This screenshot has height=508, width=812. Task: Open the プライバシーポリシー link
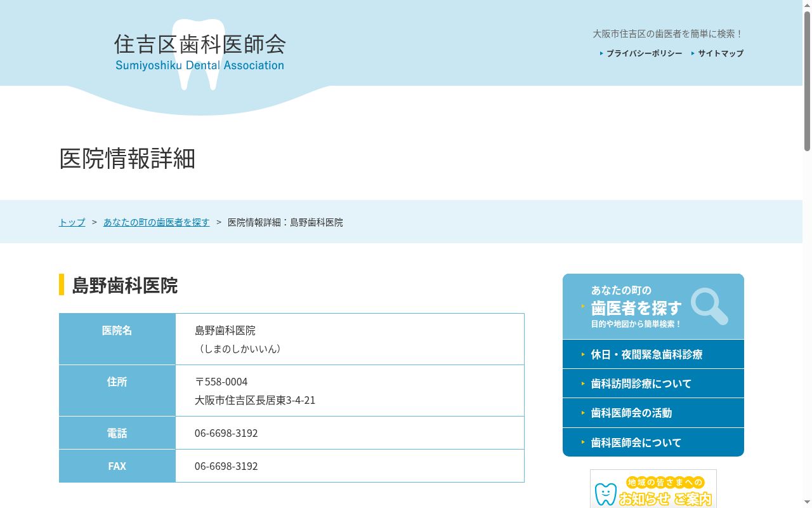(644, 53)
